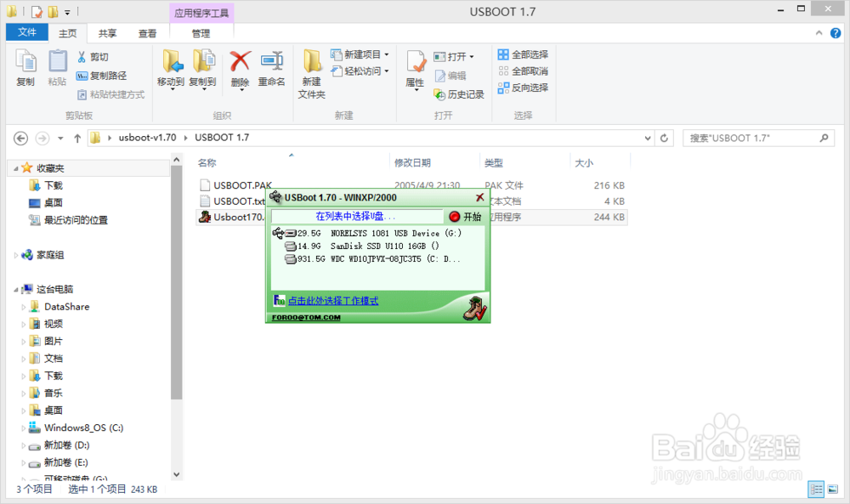Image resolution: width=850 pixels, height=504 pixels.
Task: Click the search box labeled 搜索USBOOT 1.7
Action: [756, 137]
